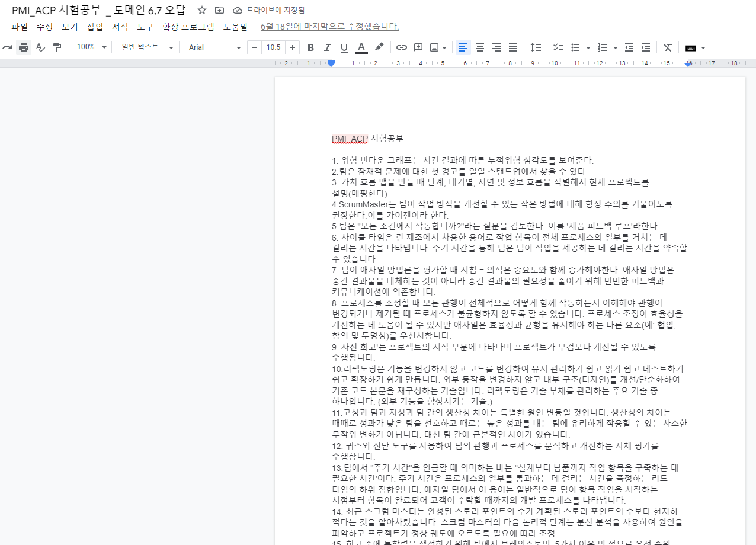Toggle bold formatting

pos(310,47)
